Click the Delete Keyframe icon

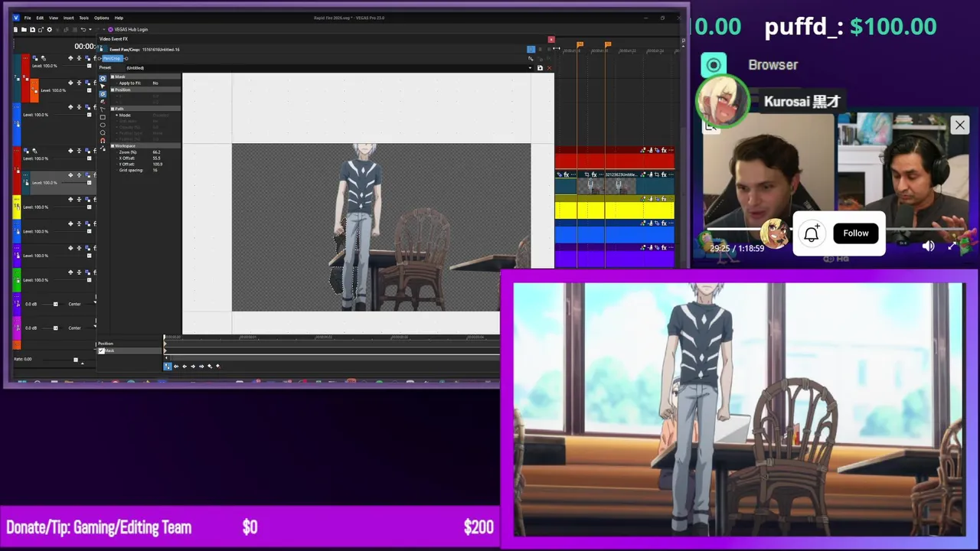[x=218, y=366]
